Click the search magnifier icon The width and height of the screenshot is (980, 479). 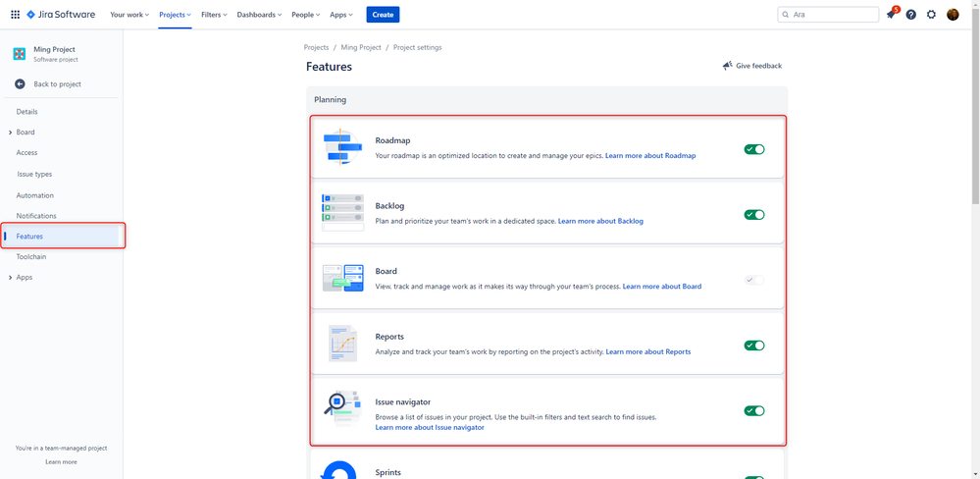[785, 15]
